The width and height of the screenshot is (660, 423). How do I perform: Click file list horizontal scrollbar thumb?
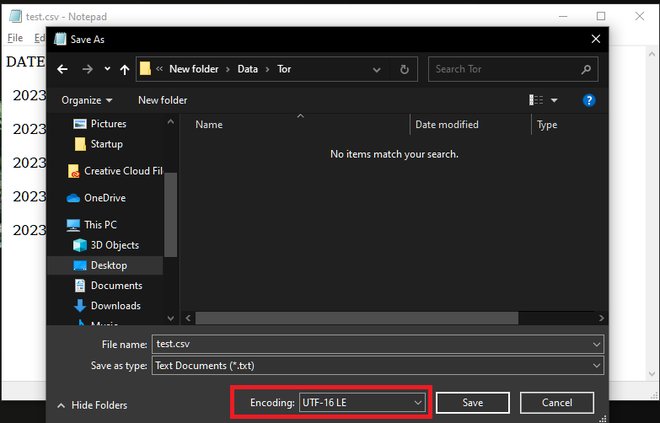pyautogui.click(x=357, y=318)
